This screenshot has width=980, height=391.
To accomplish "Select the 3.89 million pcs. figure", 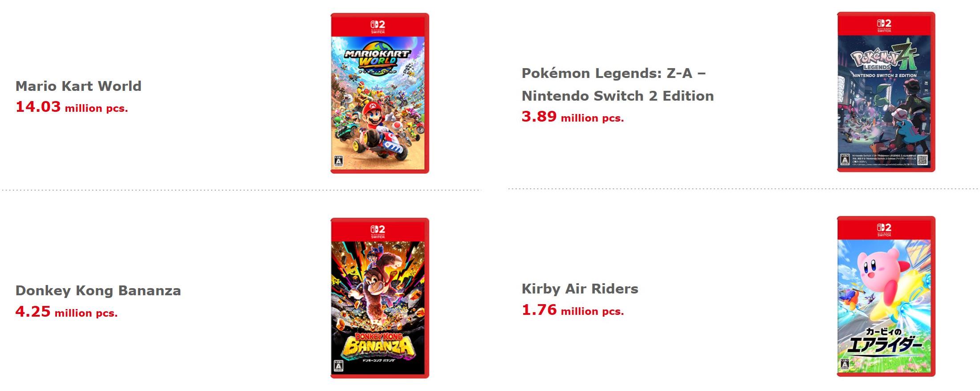I will point(573,117).
